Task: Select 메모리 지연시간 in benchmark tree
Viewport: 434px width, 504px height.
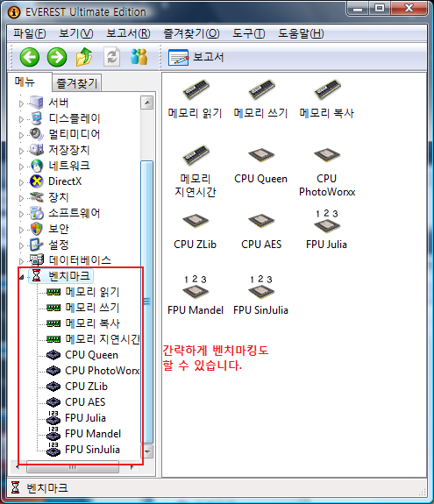Action: click(103, 339)
